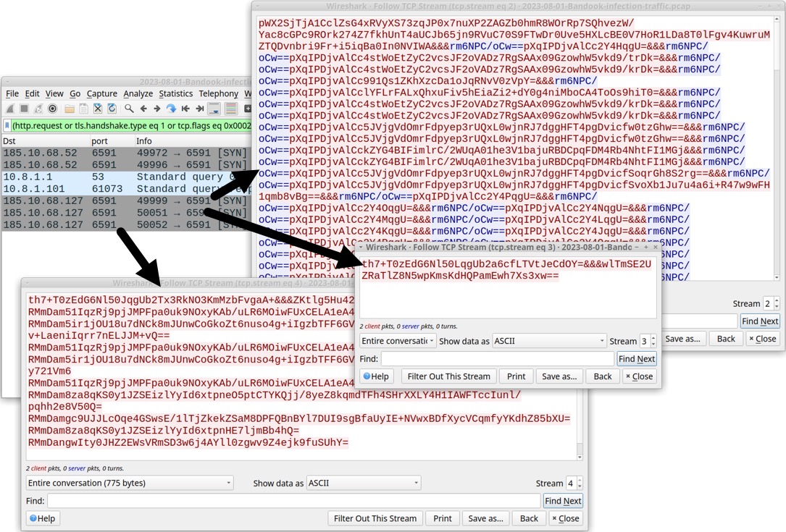Expand Entire conversation dropdown in stream 3 window
The image size is (786, 532).
(x=398, y=341)
